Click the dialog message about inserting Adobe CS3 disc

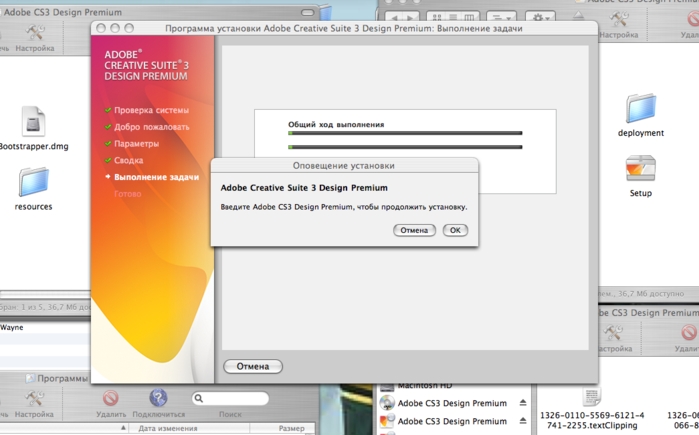pyautogui.click(x=344, y=207)
